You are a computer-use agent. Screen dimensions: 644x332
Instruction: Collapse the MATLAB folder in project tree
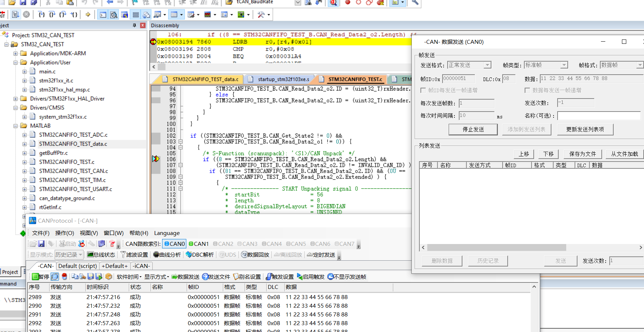click(x=16, y=126)
